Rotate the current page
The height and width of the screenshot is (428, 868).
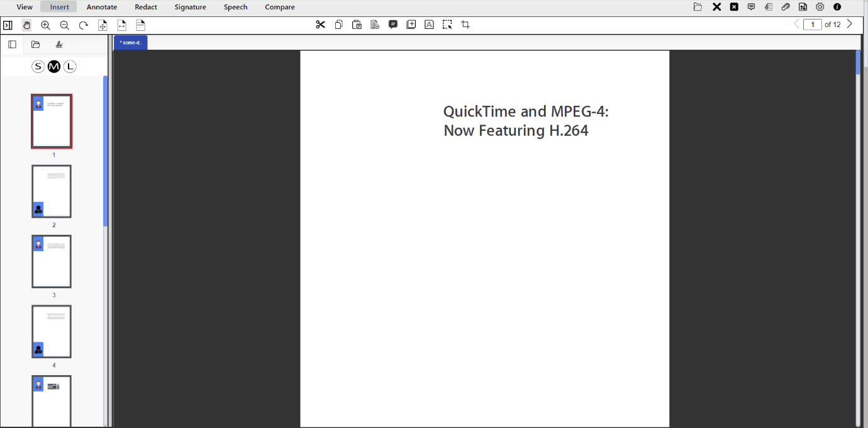tap(83, 25)
